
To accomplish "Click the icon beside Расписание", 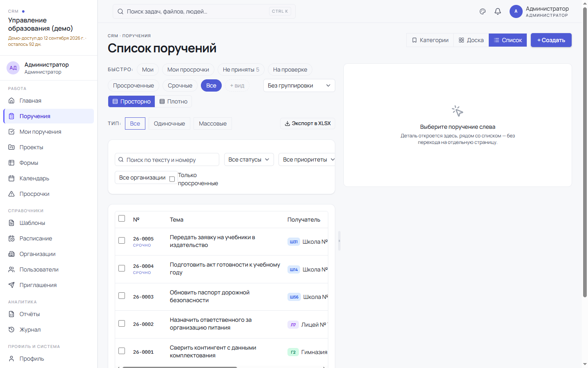I will [11, 238].
